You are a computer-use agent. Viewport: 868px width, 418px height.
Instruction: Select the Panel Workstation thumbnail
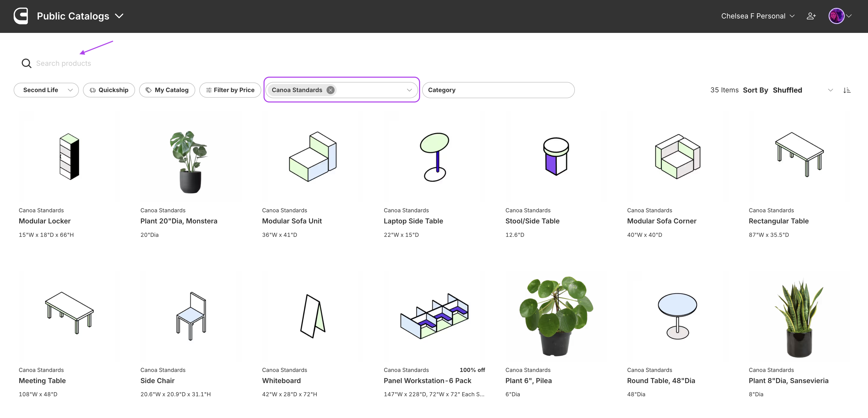tap(434, 316)
